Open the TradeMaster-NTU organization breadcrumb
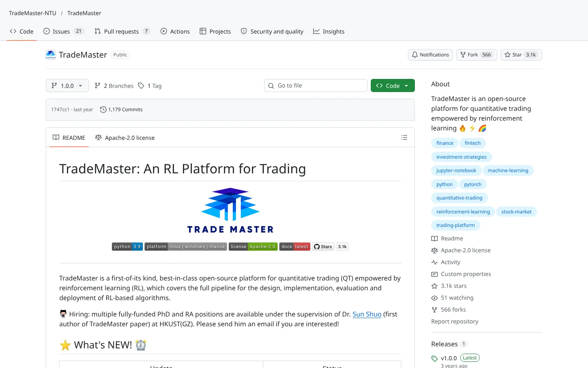This screenshot has height=368, width=588. tap(33, 13)
